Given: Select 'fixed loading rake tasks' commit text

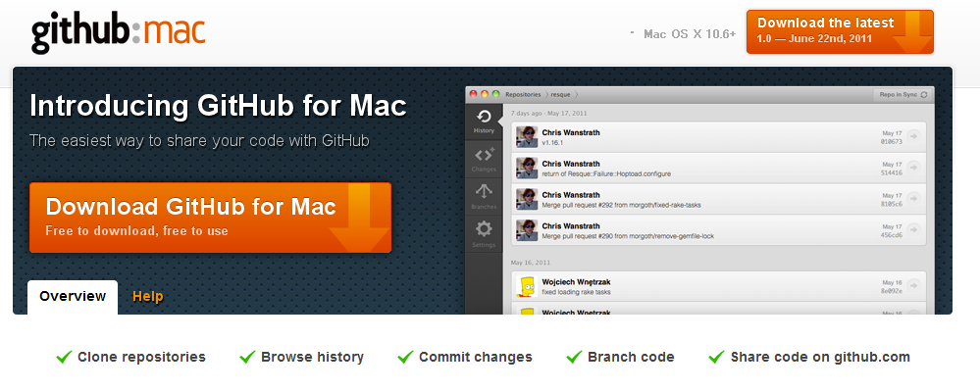Looking at the screenshot, I should [x=576, y=292].
